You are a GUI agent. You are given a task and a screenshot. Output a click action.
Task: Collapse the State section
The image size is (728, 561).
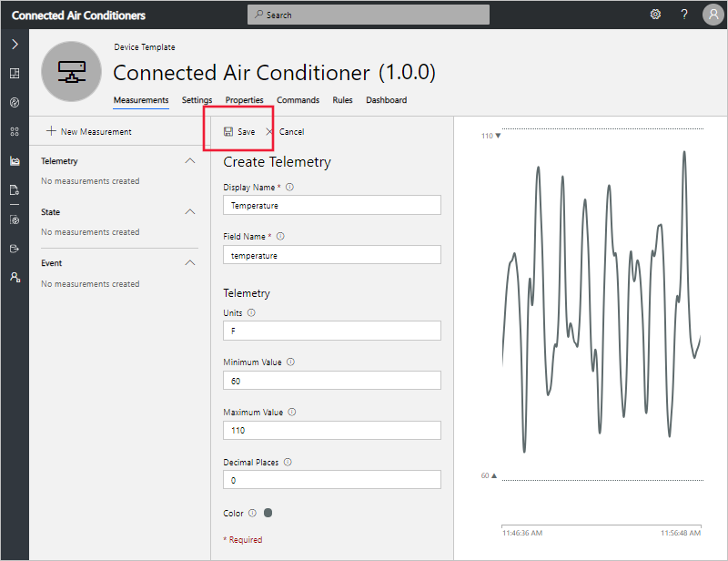(190, 212)
